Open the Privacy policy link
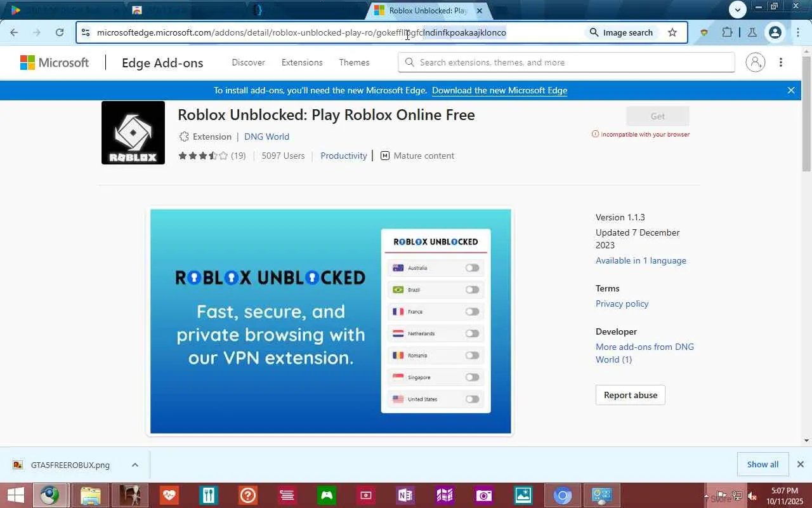Viewport: 812px width, 508px height. click(x=622, y=304)
